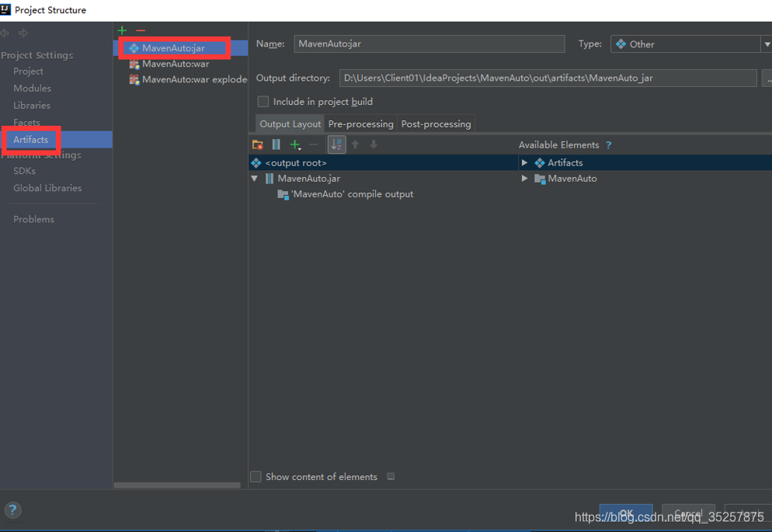This screenshot has height=532, width=772.
Task: Open Project settings section
Action: coord(28,71)
